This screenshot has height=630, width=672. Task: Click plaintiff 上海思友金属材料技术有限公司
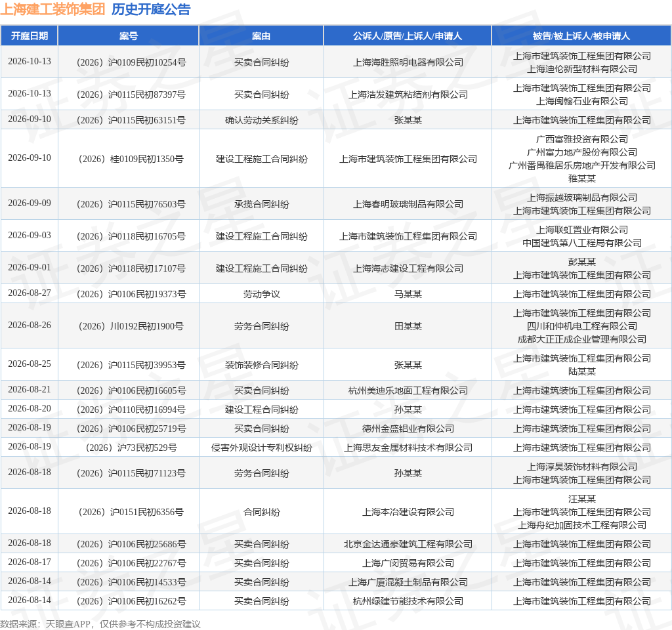[408, 448]
